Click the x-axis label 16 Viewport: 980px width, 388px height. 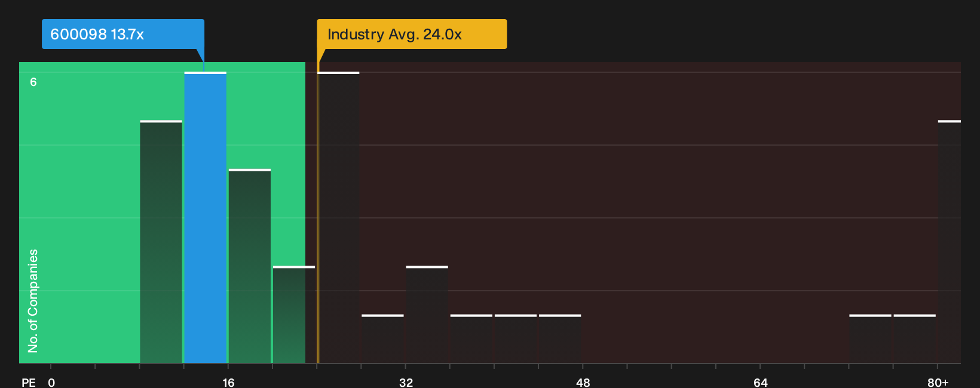click(x=228, y=382)
